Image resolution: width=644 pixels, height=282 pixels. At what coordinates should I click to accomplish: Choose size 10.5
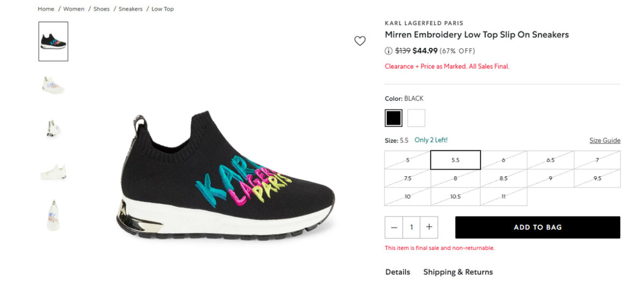click(456, 197)
